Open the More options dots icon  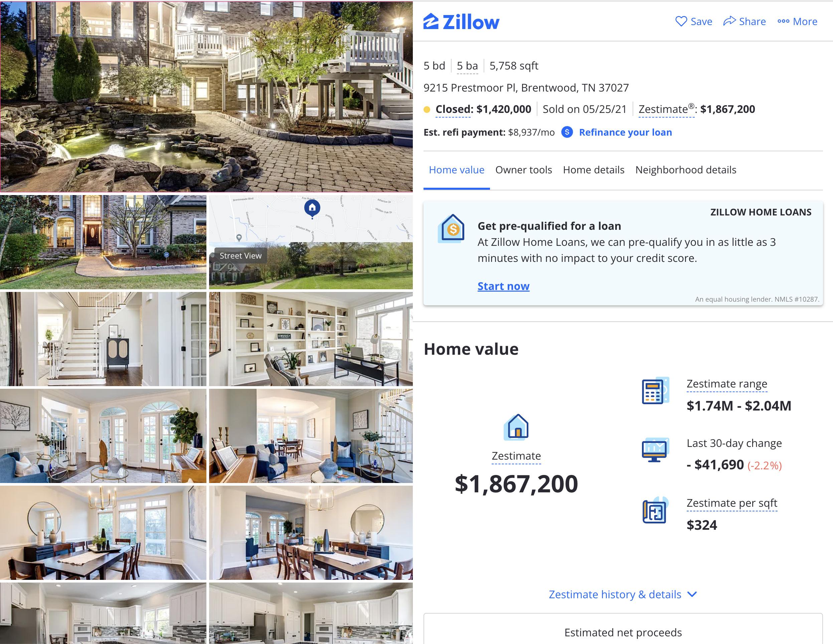click(x=784, y=21)
